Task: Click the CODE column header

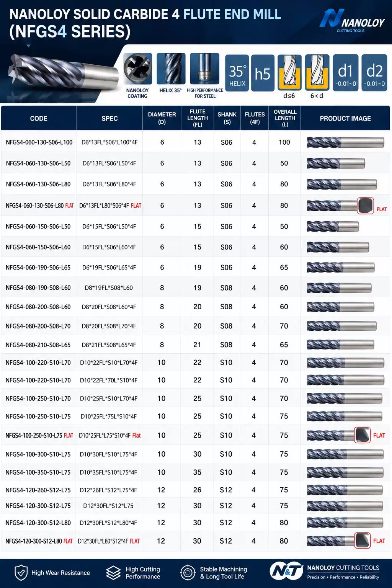Action: click(39, 118)
